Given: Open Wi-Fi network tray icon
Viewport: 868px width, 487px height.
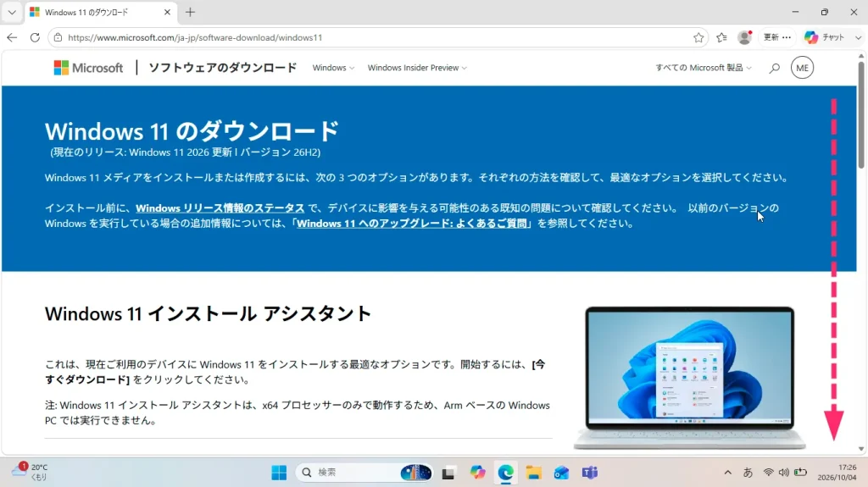Looking at the screenshot, I should 768,472.
